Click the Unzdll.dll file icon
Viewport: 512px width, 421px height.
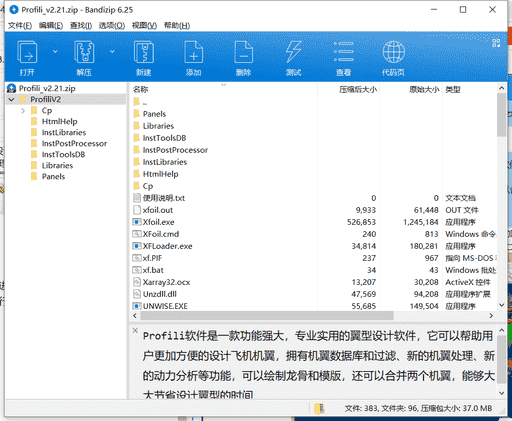pos(137,294)
